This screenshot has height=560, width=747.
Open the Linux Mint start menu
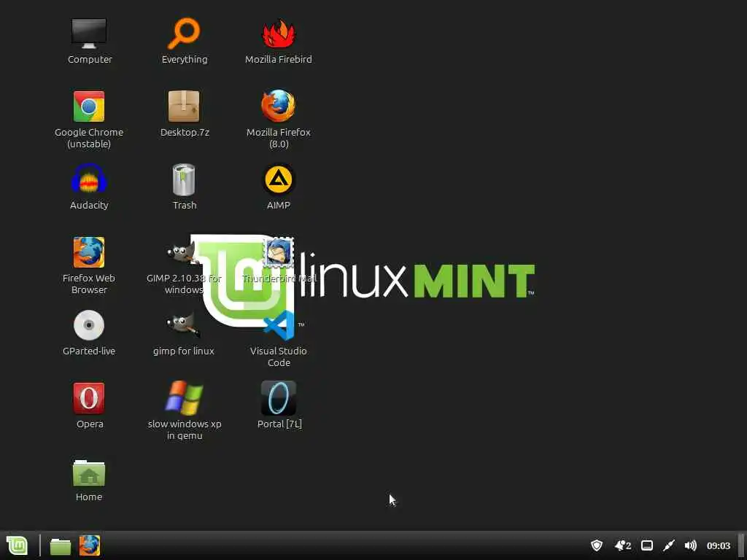[x=18, y=545]
